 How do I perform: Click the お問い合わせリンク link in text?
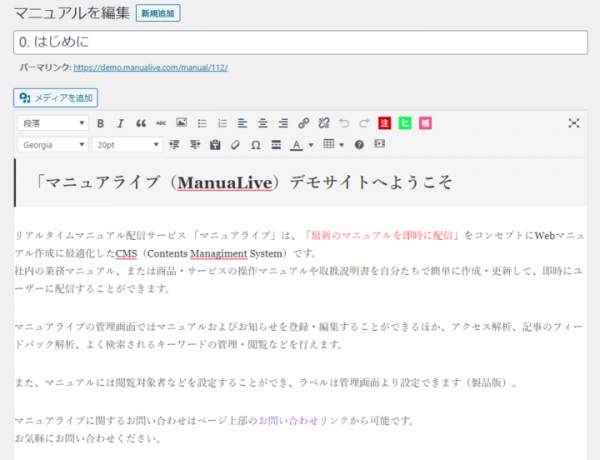tap(304, 421)
